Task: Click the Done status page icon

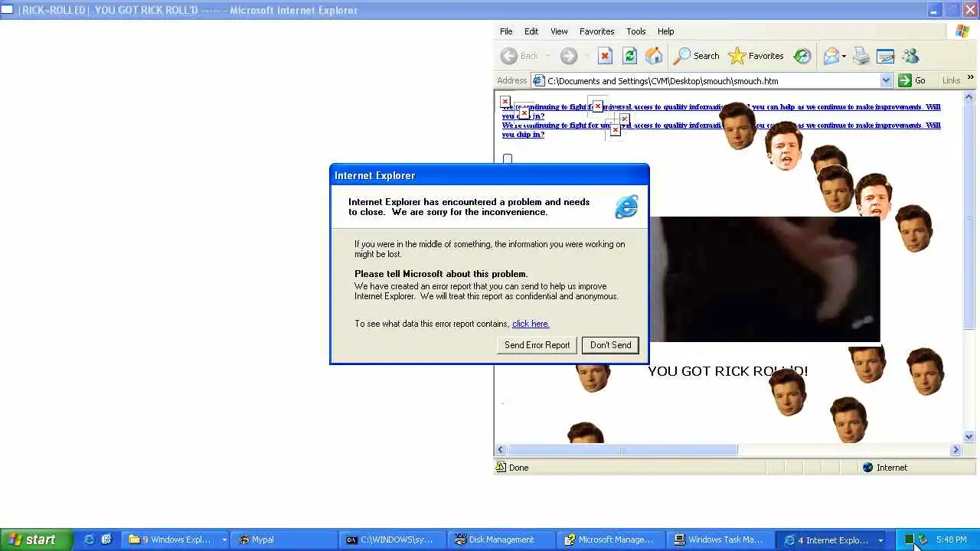Action: point(501,467)
